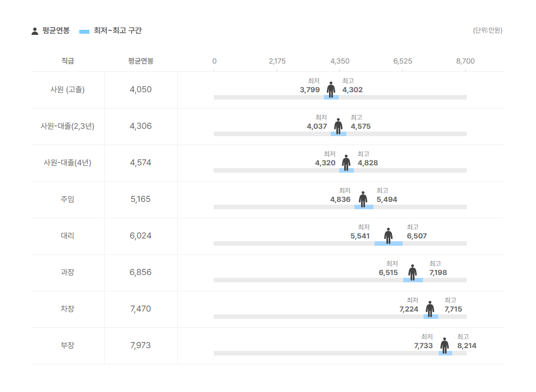Click the blue salary range bar for 대리

(389, 244)
